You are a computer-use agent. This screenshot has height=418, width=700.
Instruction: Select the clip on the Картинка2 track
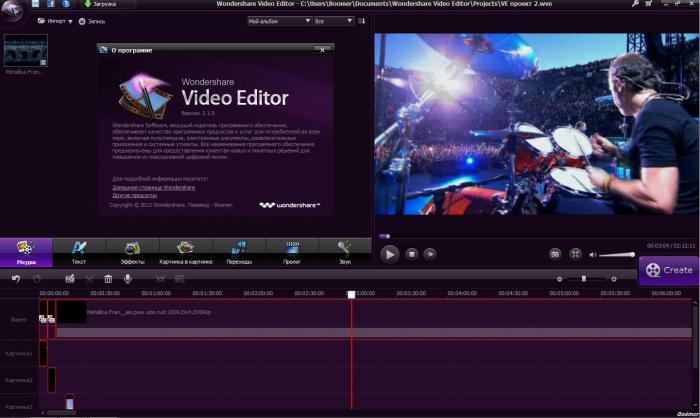pos(51,380)
